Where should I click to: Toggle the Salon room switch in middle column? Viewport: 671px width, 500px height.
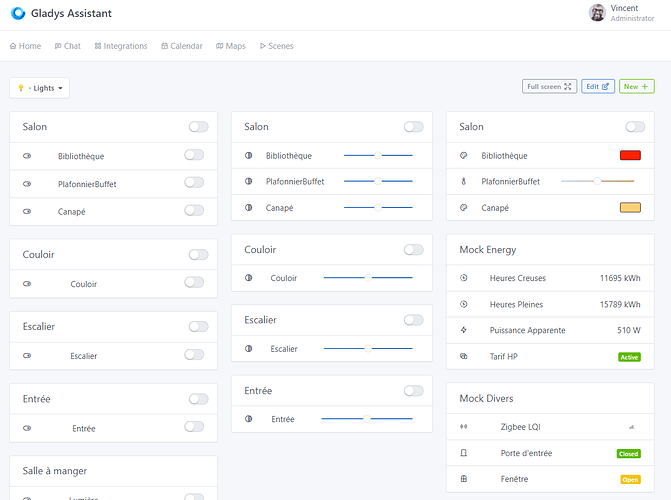click(413, 127)
